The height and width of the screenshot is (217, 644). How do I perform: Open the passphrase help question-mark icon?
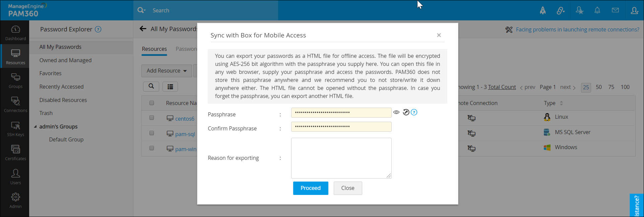tap(414, 112)
